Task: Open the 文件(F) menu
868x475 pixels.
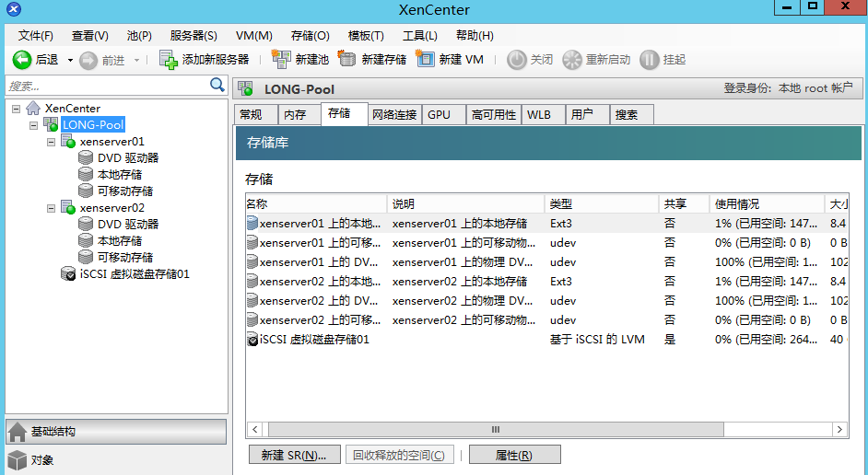Action: pos(35,35)
